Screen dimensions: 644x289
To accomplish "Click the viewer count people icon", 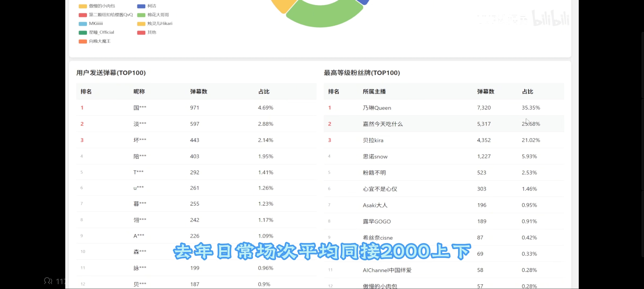I will point(48,281).
